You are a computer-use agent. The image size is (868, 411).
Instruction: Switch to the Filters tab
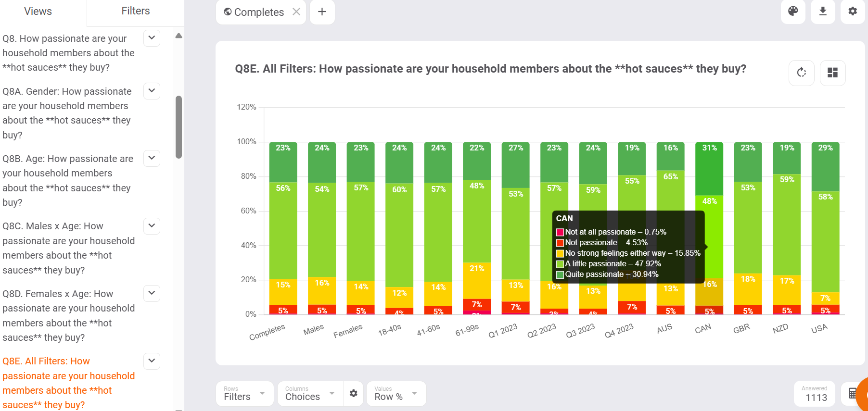click(x=136, y=11)
